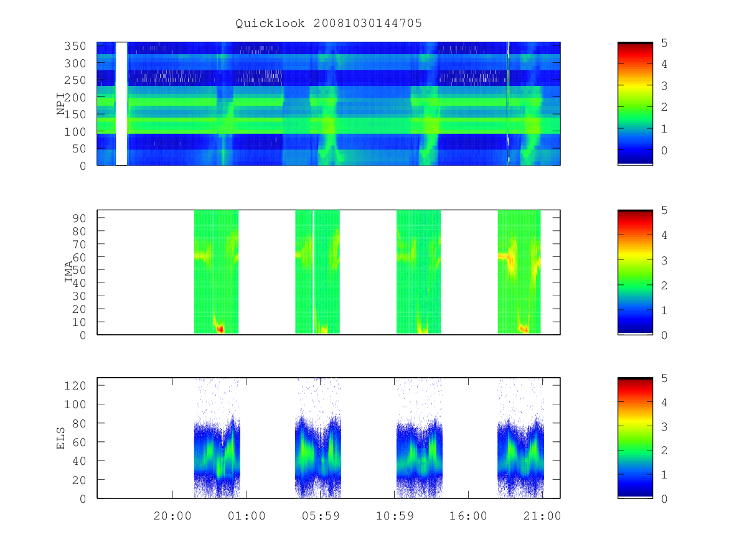The image size is (747, 560).
Task: Click the wide white data gap in NPI panel
Action: [x=121, y=104]
